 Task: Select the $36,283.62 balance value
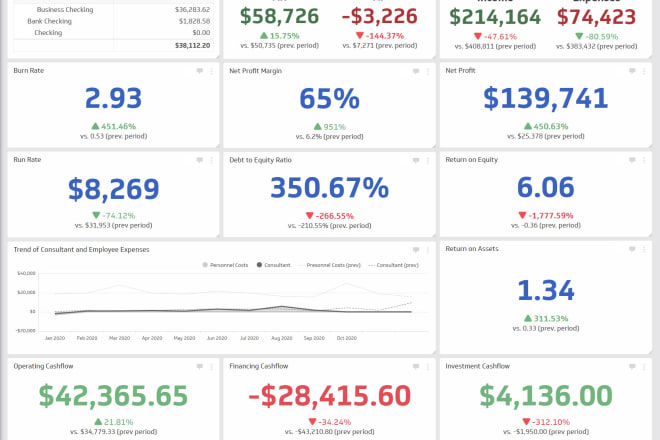tap(192, 9)
